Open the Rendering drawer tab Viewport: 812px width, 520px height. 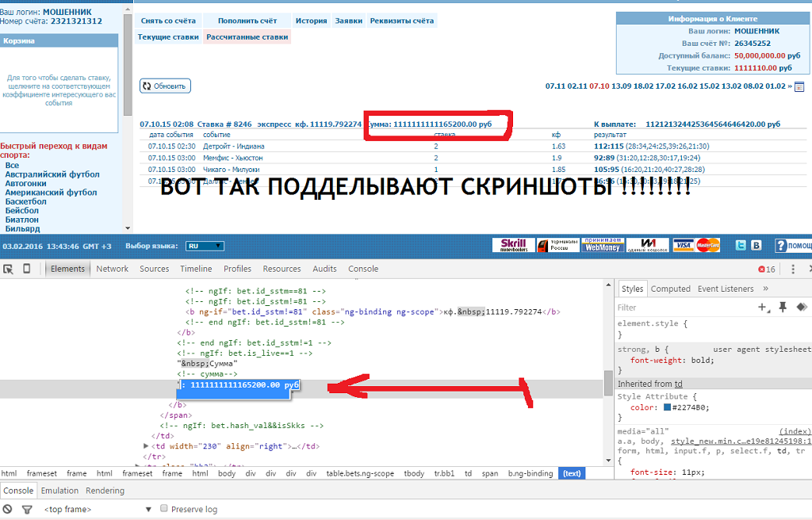105,491
